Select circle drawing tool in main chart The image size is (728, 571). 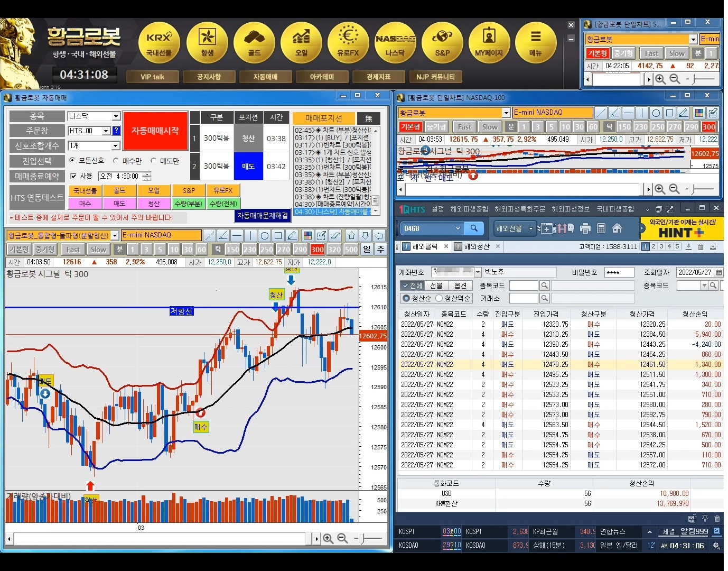[x=264, y=235]
